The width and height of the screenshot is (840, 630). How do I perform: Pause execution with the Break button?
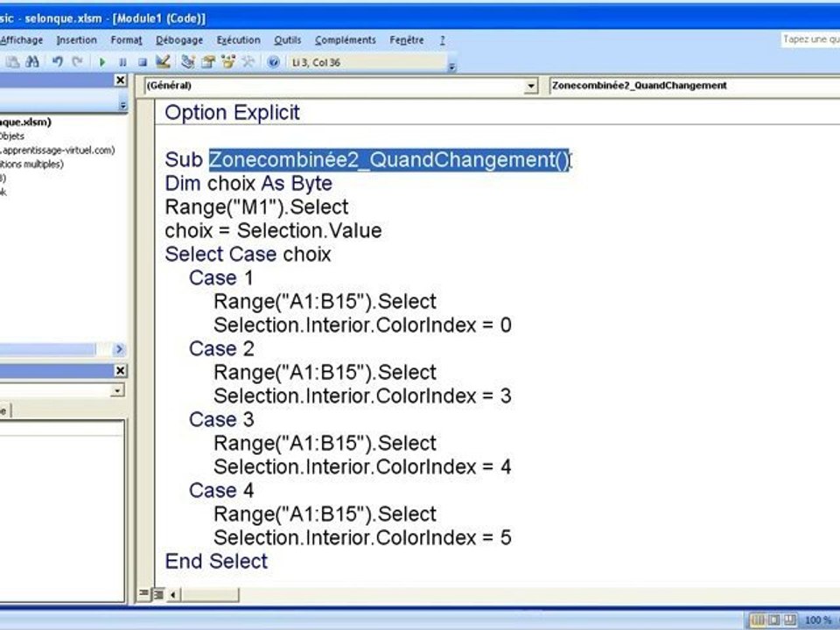[122, 62]
